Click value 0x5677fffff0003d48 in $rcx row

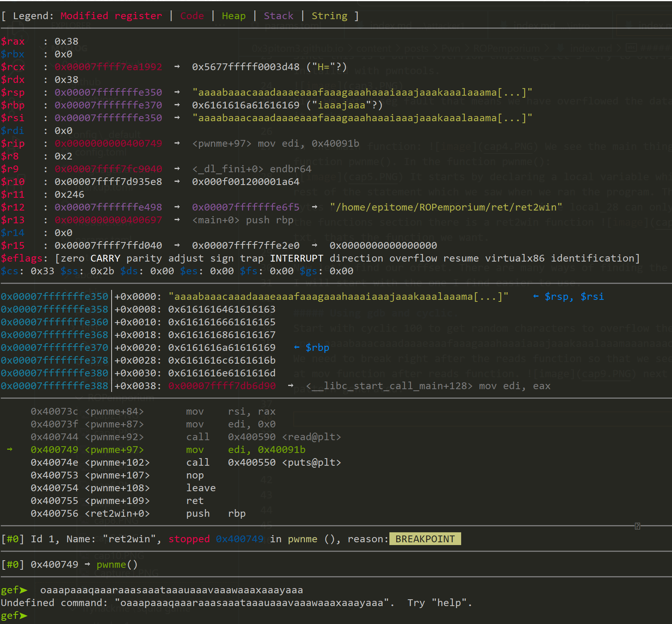pyautogui.click(x=246, y=67)
